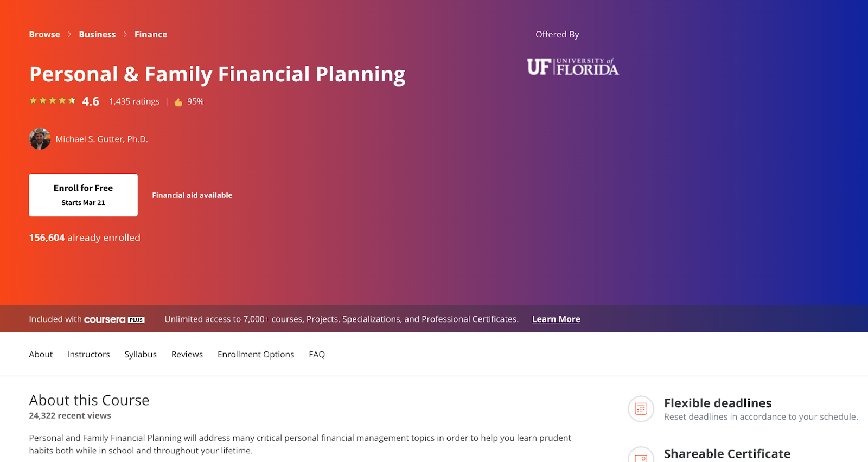Select the FAQ tab
The height and width of the screenshot is (462, 868).
[317, 354]
